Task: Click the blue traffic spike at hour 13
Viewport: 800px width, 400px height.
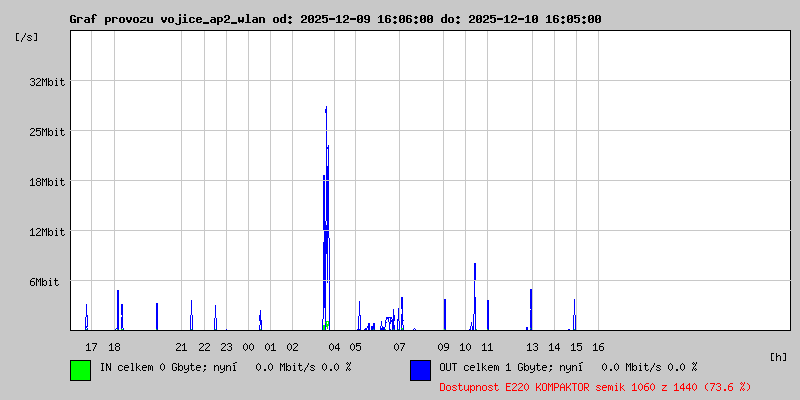Action: pos(531,310)
